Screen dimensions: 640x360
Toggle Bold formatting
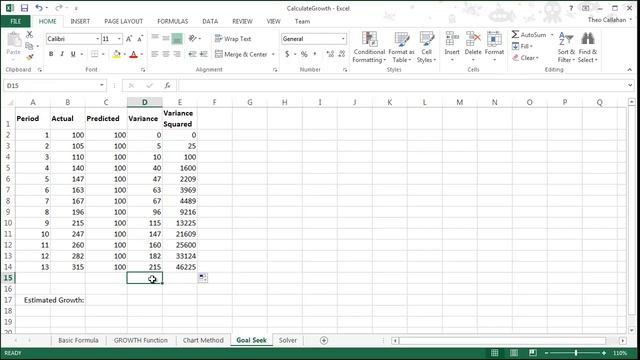[x=51, y=54]
